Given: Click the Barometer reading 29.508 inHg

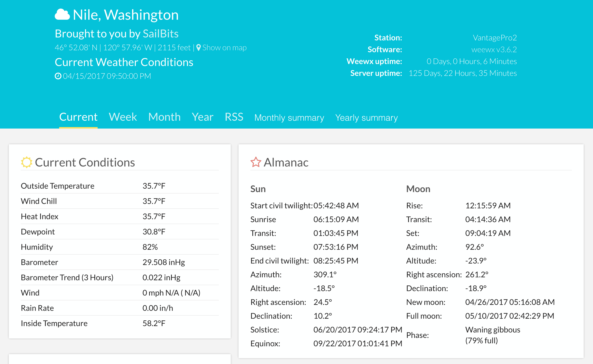Looking at the screenshot, I should click(x=164, y=262).
